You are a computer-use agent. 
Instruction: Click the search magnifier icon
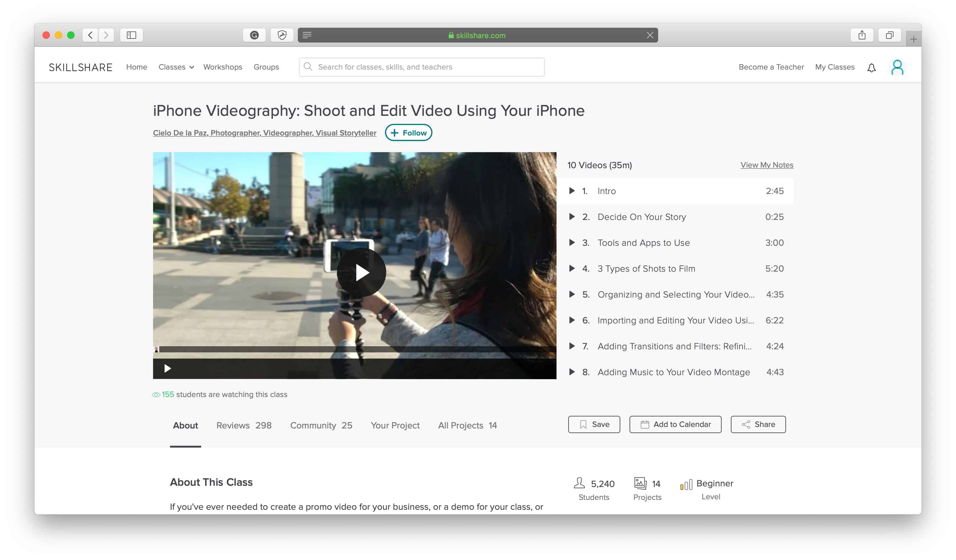[308, 67]
